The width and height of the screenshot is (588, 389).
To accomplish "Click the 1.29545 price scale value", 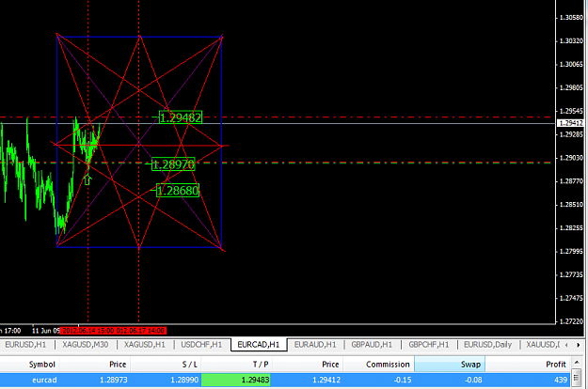I will click(x=571, y=111).
